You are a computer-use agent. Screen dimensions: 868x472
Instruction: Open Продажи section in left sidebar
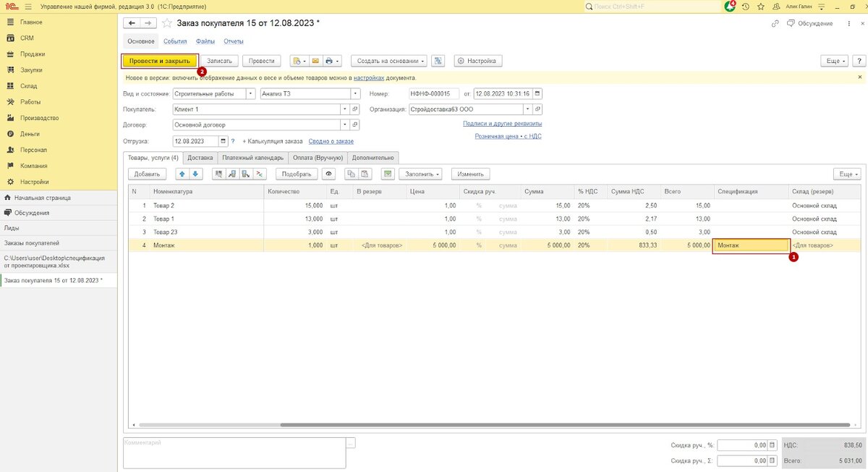pyautogui.click(x=33, y=54)
